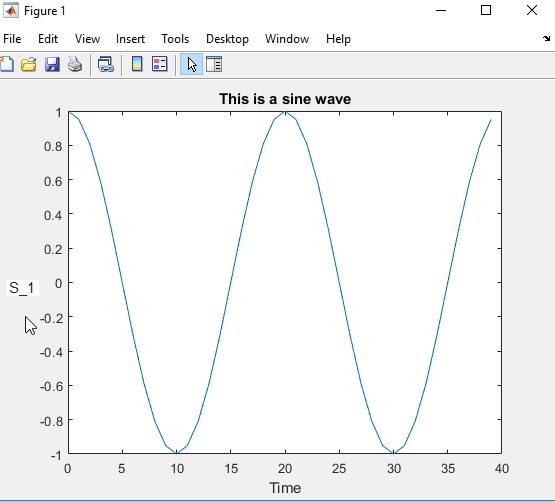Click the Link Plot toolbar icon
Image resolution: width=555 pixels, height=502 pixels.
(x=105, y=64)
